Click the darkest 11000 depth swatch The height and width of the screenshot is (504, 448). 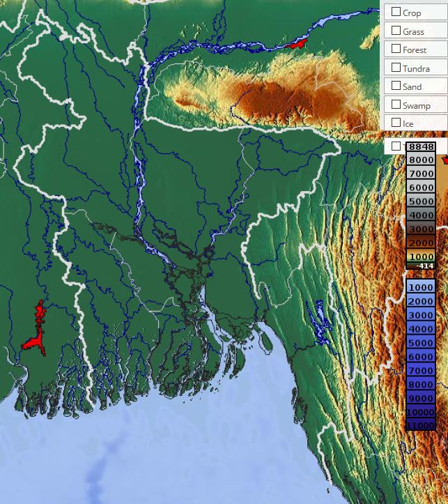pos(421,425)
